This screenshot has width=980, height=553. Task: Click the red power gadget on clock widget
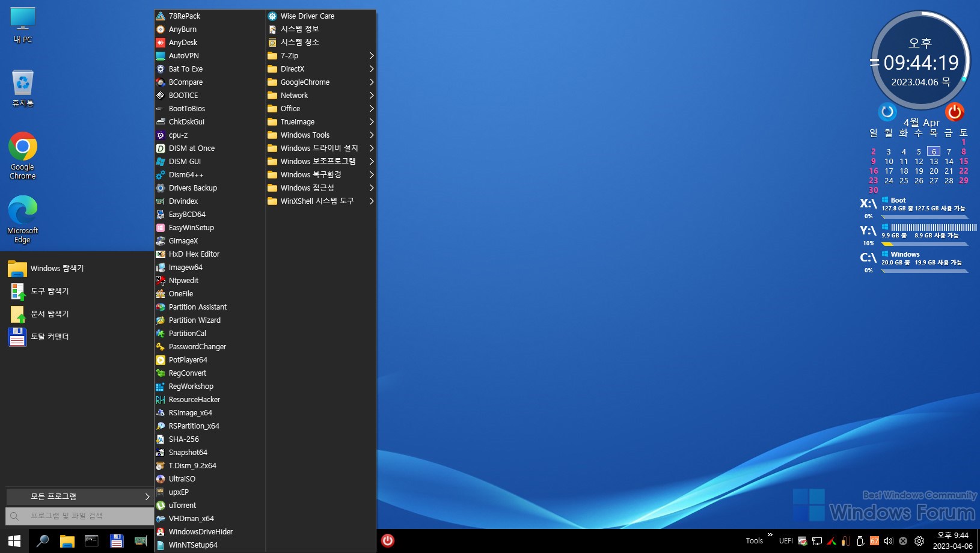955,111
